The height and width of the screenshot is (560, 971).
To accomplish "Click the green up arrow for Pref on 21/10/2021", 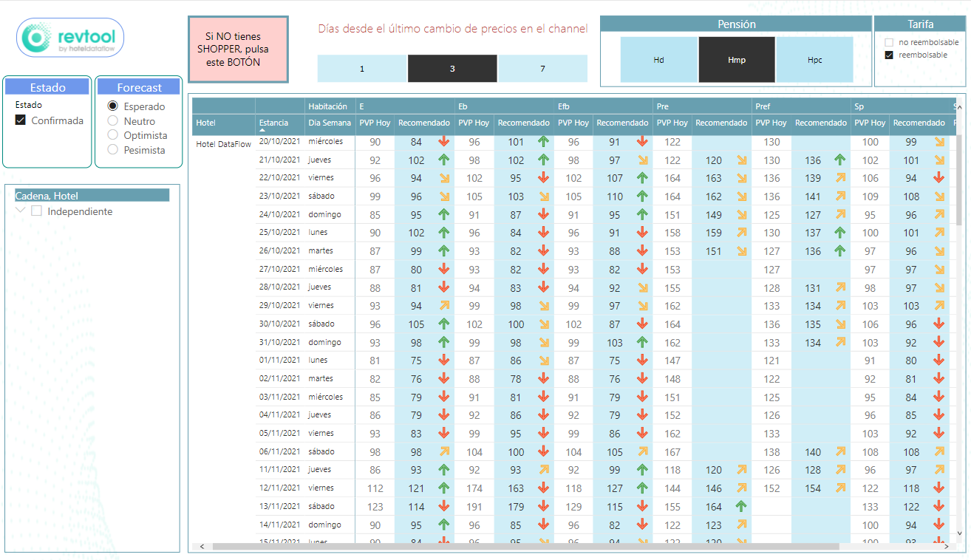I will click(840, 160).
